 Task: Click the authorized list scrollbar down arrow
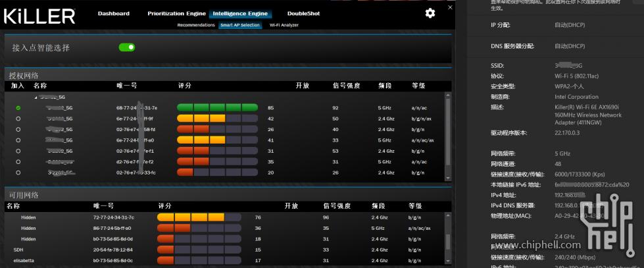(x=448, y=177)
